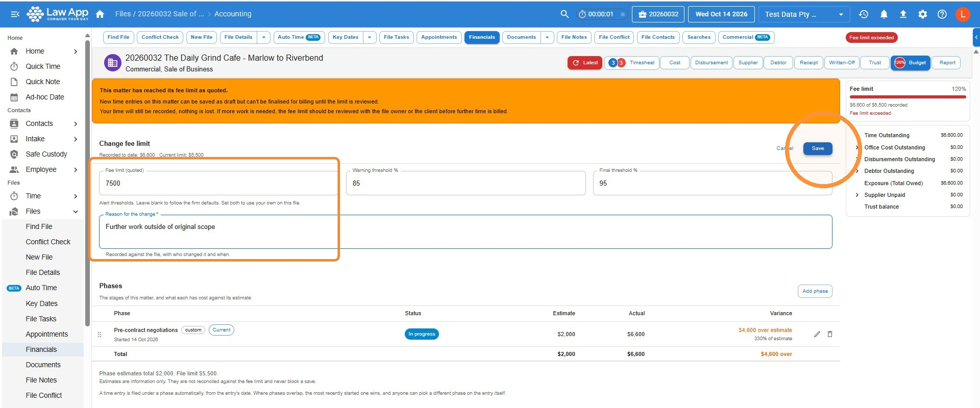Expand the Contacts sidebar chevron
Image resolution: width=980 pixels, height=408 pixels.
[76, 124]
